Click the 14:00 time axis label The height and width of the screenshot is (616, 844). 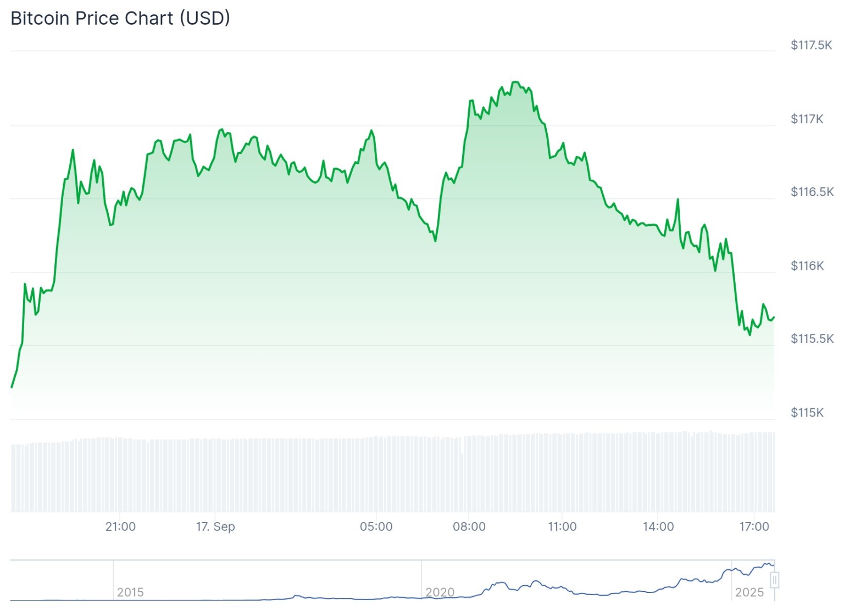click(x=658, y=526)
